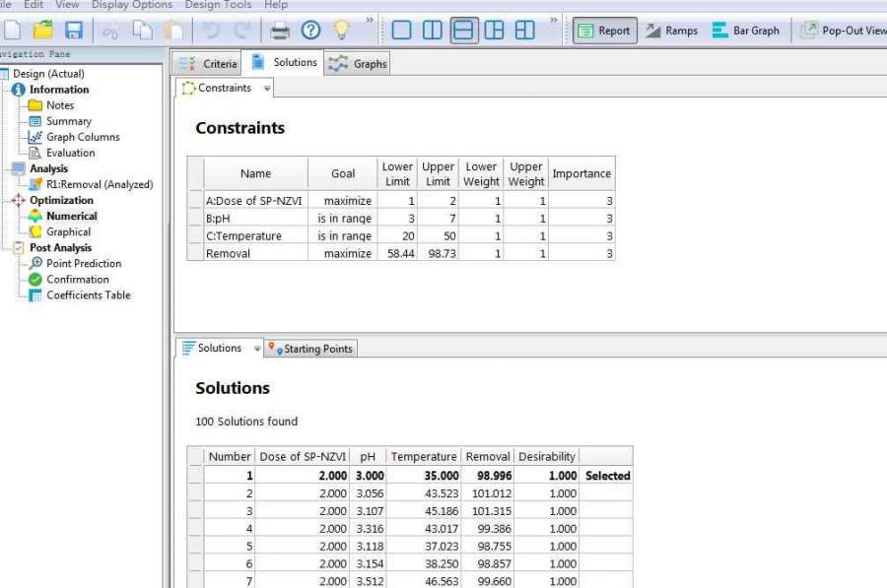Click the Save disk icon in toolbar
The height and width of the screenshot is (588, 887).
point(74,31)
